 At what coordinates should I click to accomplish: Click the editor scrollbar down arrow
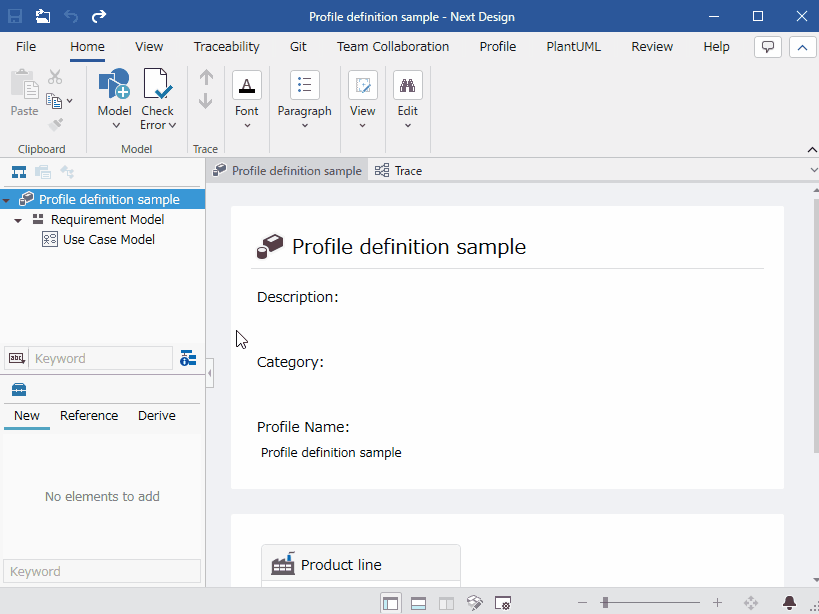point(815,580)
